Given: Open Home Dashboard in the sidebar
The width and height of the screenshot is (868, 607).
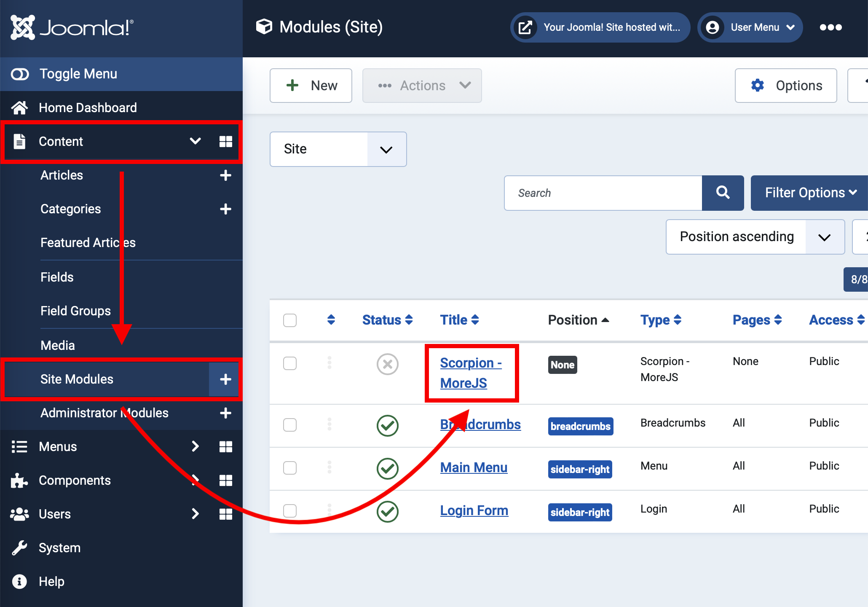Looking at the screenshot, I should (x=88, y=107).
